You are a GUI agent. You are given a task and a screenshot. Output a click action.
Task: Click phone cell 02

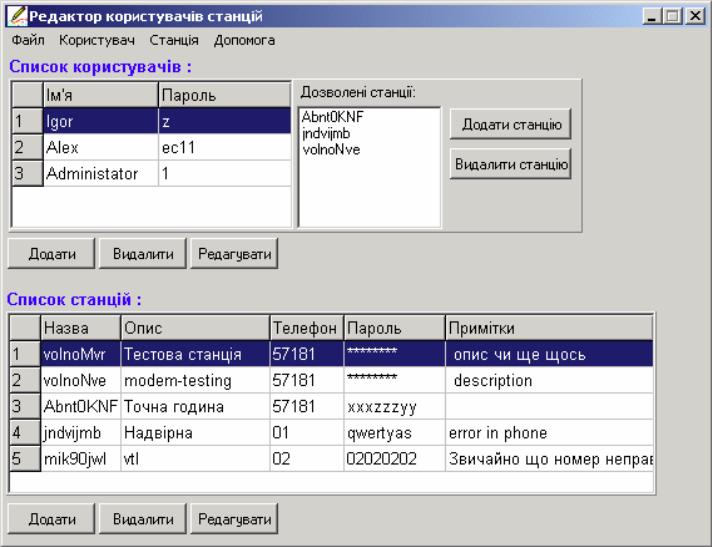click(307, 458)
